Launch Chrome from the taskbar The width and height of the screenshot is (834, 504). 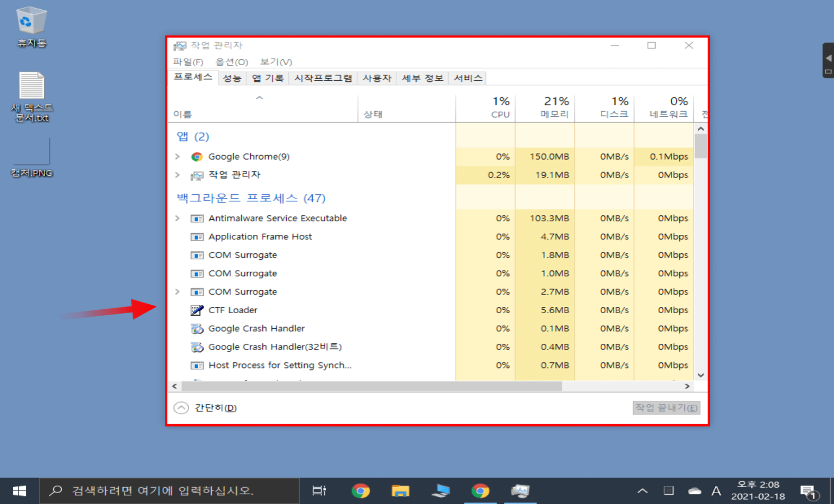[x=361, y=491]
